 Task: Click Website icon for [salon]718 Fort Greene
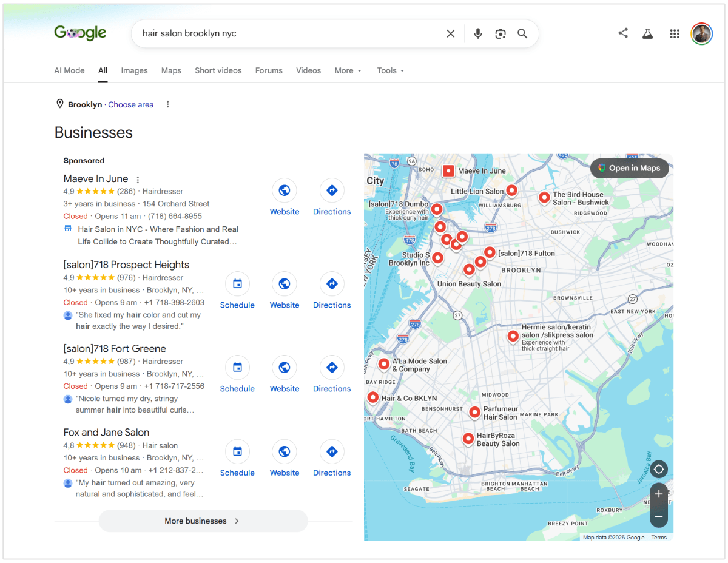point(284,368)
